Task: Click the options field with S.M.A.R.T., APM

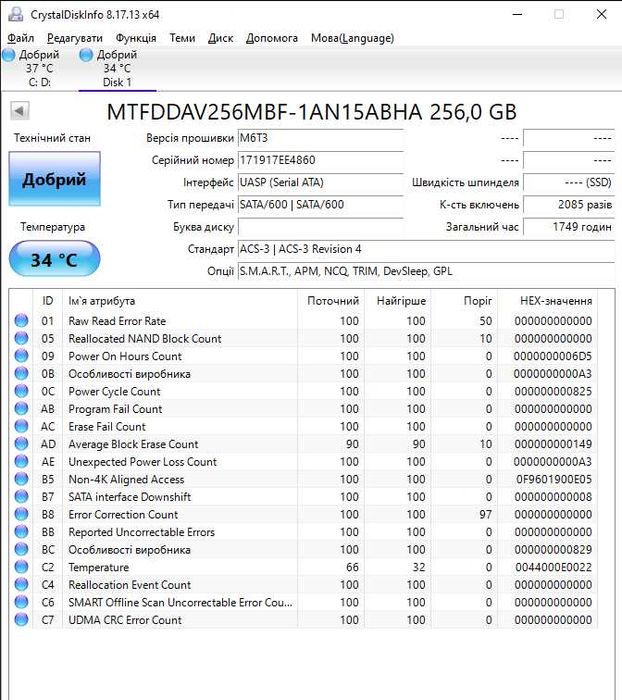Action: pyautogui.click(x=426, y=271)
